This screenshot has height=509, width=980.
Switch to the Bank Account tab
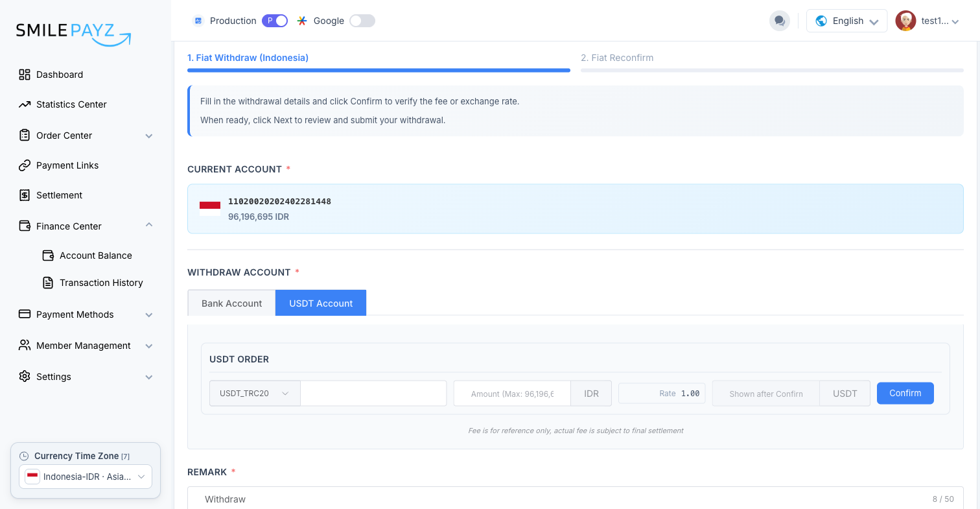point(231,303)
